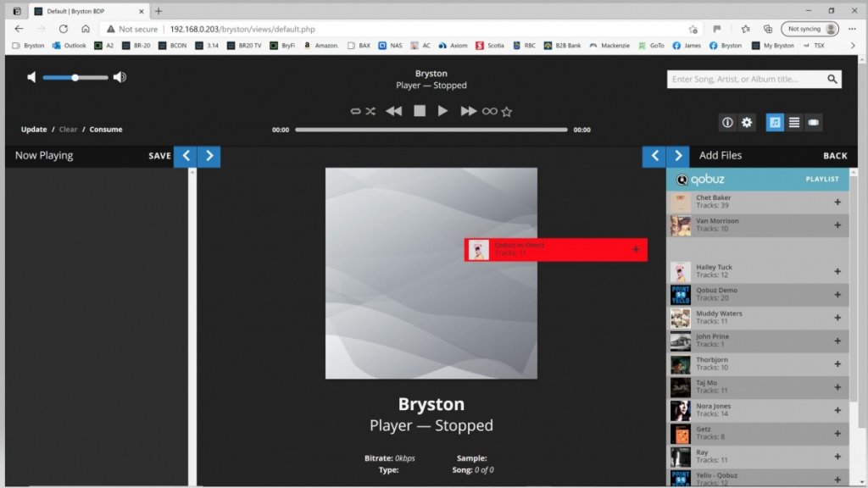The image size is (868, 488).
Task: Switch to the list lines view icon
Action: click(x=794, y=122)
